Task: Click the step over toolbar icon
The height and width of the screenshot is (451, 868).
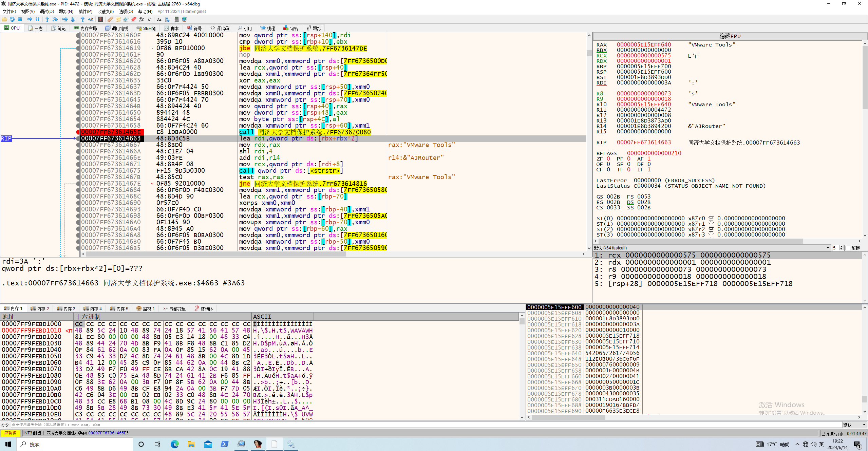Action: tap(55, 19)
